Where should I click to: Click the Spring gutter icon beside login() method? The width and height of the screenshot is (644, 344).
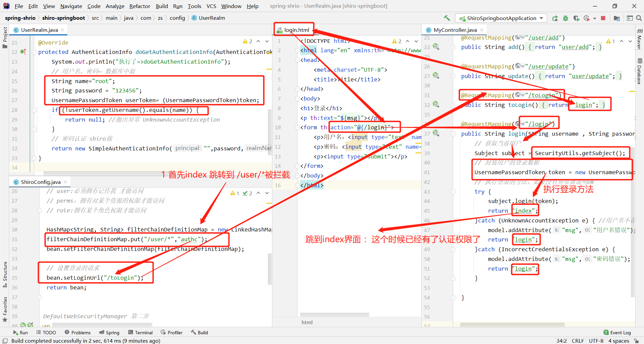tap(436, 133)
